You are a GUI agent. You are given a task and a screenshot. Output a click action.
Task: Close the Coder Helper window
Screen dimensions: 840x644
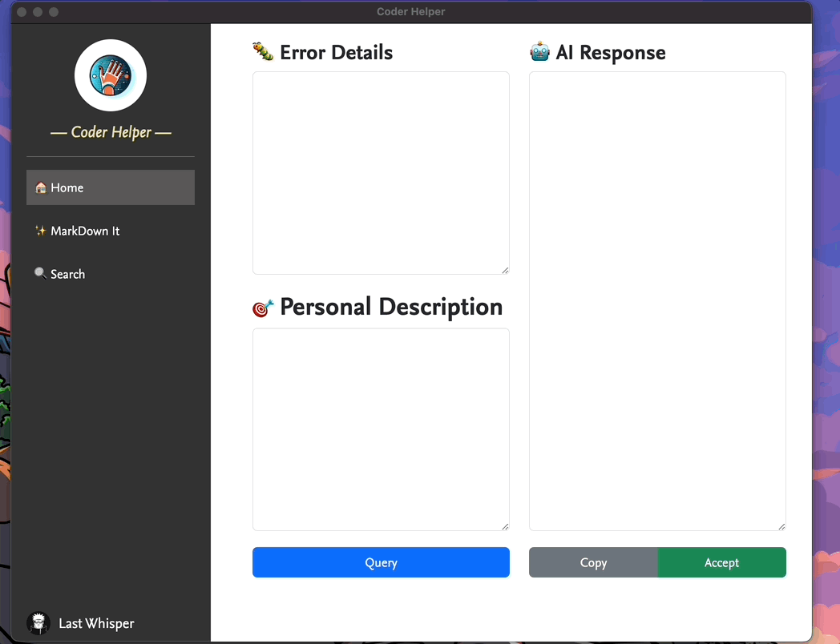(22, 12)
